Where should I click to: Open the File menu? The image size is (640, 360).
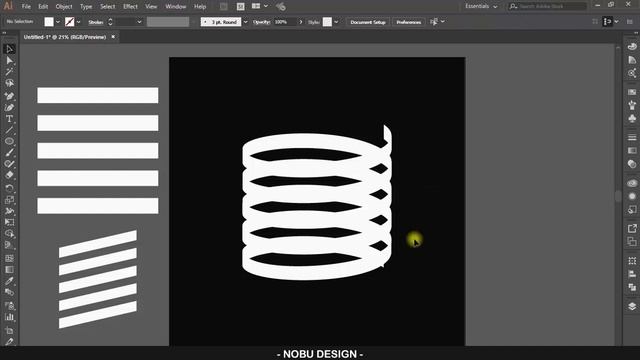tap(26, 7)
